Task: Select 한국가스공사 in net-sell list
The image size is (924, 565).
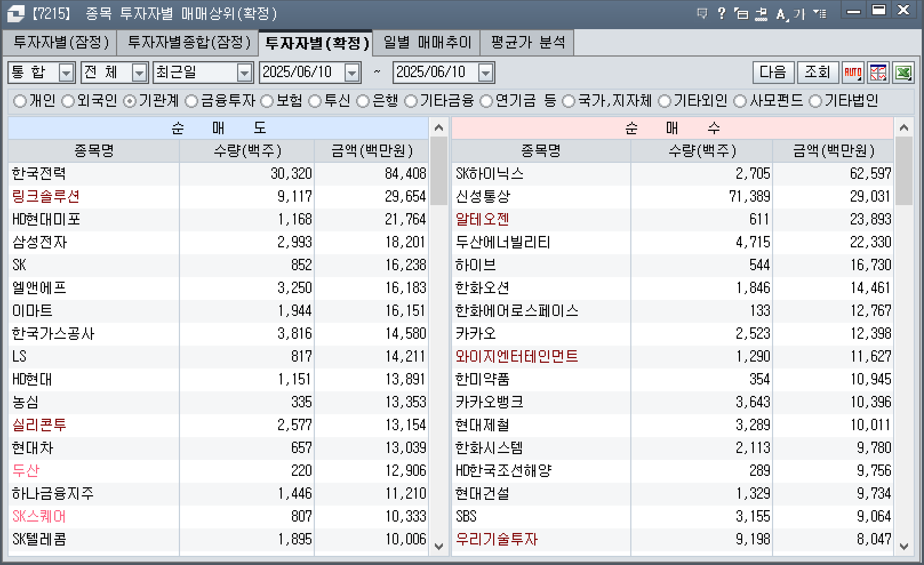Action: (218, 334)
